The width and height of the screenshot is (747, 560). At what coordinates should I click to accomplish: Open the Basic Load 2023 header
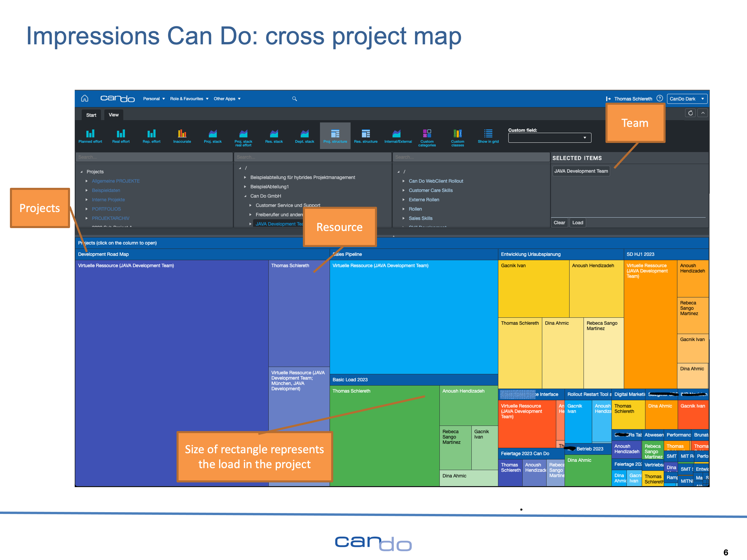[x=414, y=379]
